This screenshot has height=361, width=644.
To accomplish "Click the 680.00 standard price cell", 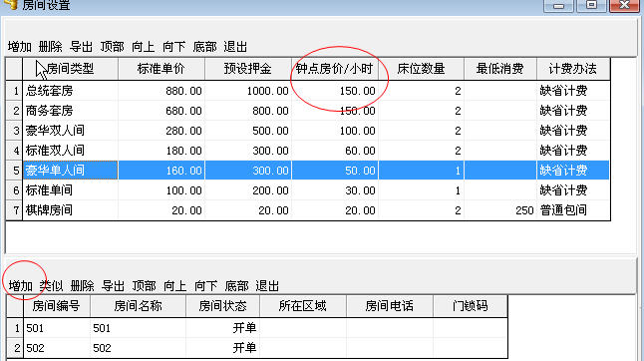I will (x=161, y=111).
